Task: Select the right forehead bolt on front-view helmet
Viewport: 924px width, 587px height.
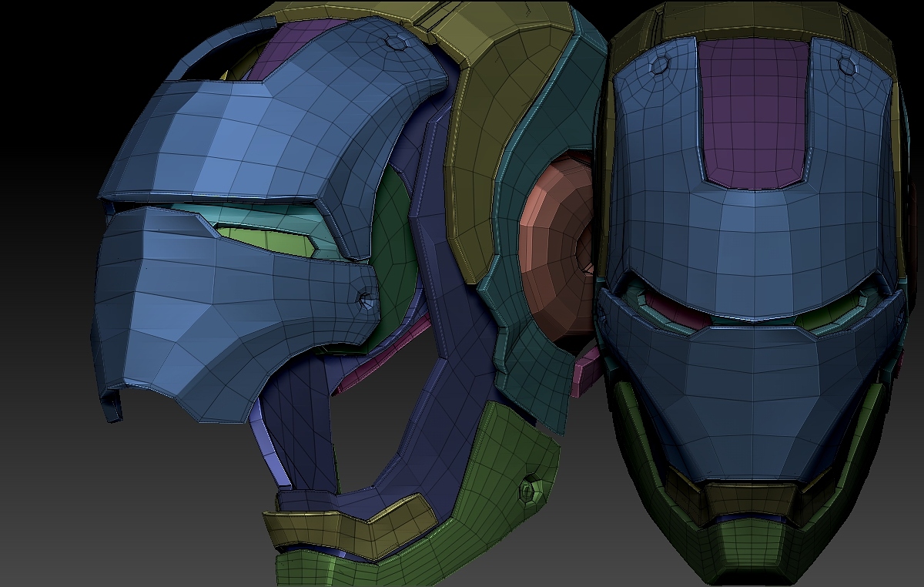Action: tap(848, 65)
